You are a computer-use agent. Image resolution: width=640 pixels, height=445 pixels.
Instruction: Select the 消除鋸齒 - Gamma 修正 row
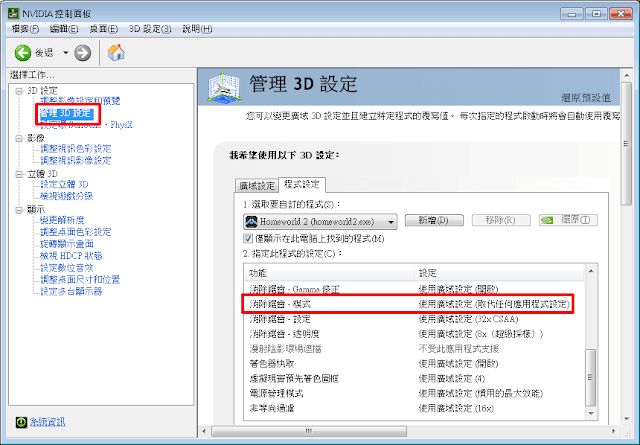point(414,289)
